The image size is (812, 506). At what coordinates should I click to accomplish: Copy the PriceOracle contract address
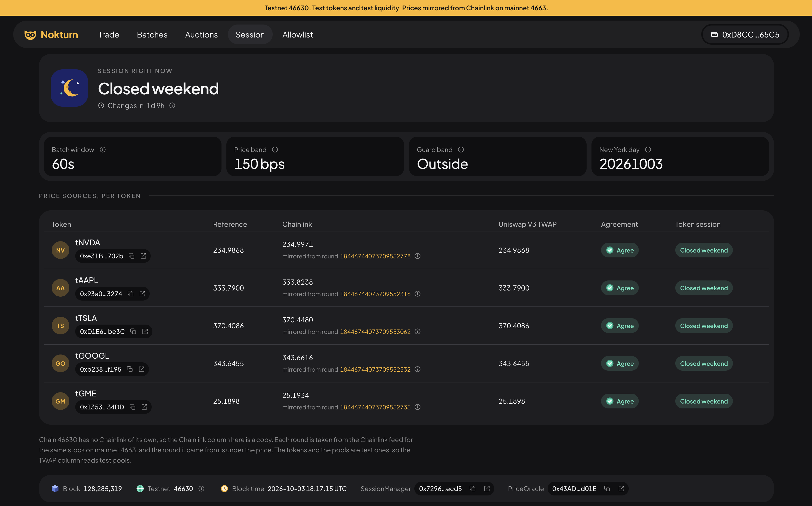(607, 489)
